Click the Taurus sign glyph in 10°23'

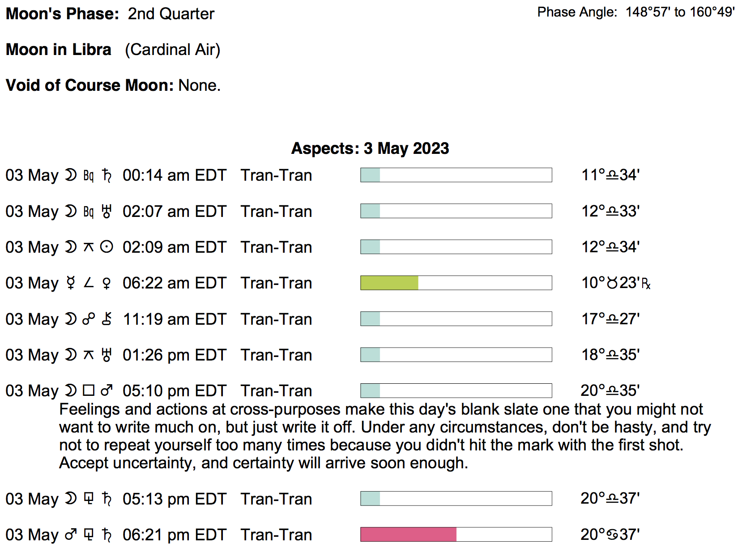tap(612, 283)
